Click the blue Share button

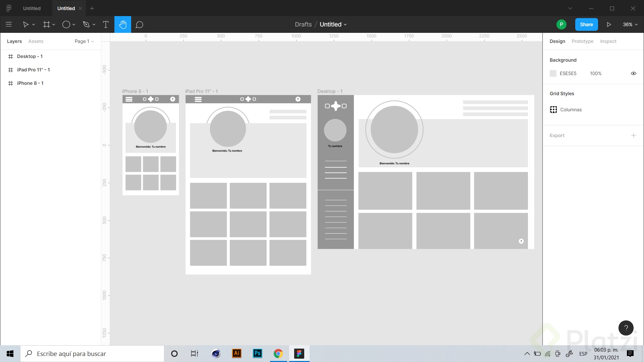(x=586, y=24)
